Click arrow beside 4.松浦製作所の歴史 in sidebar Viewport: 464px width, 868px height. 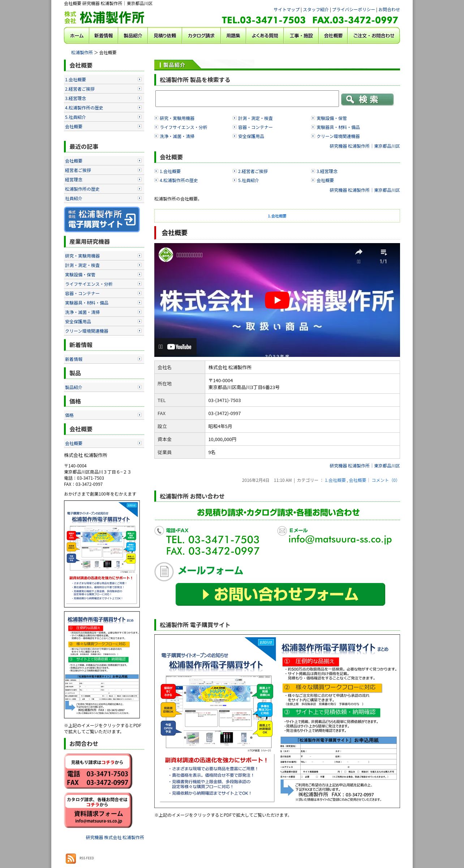coord(139,107)
